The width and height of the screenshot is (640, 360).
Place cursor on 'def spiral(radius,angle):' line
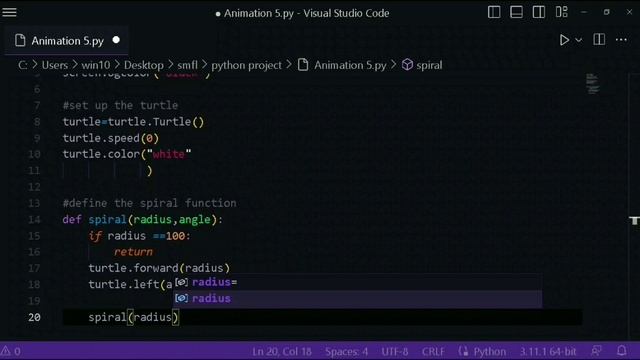tap(142, 220)
